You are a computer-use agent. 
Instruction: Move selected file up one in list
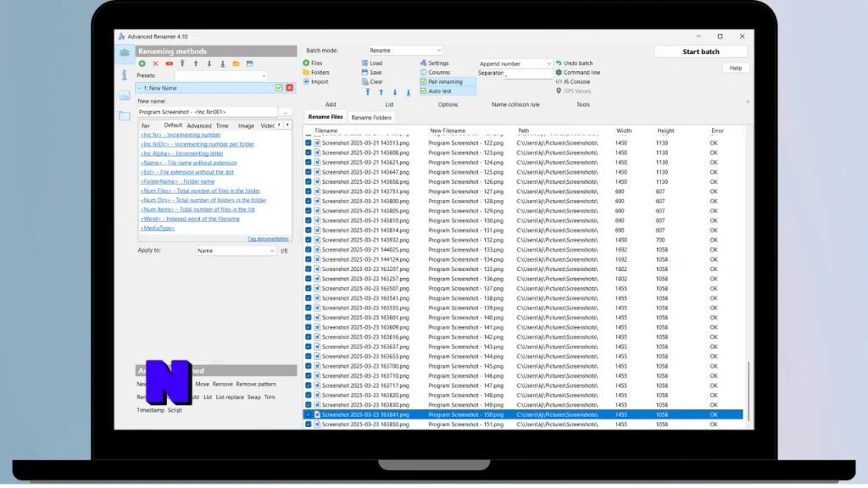pyautogui.click(x=381, y=92)
